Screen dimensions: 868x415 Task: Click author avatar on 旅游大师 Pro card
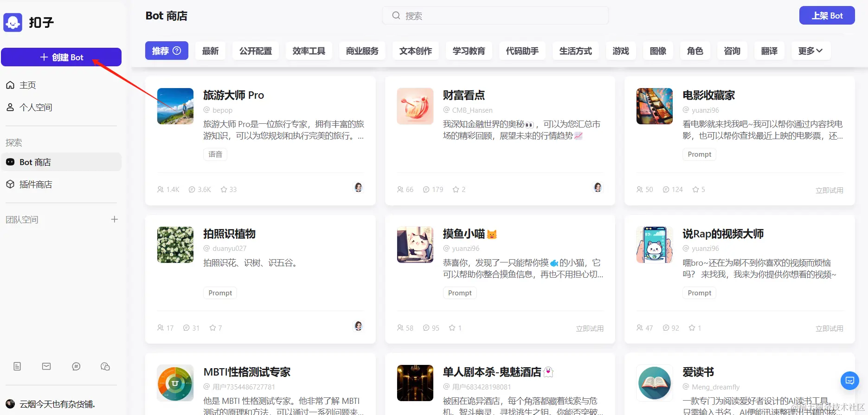tap(358, 187)
